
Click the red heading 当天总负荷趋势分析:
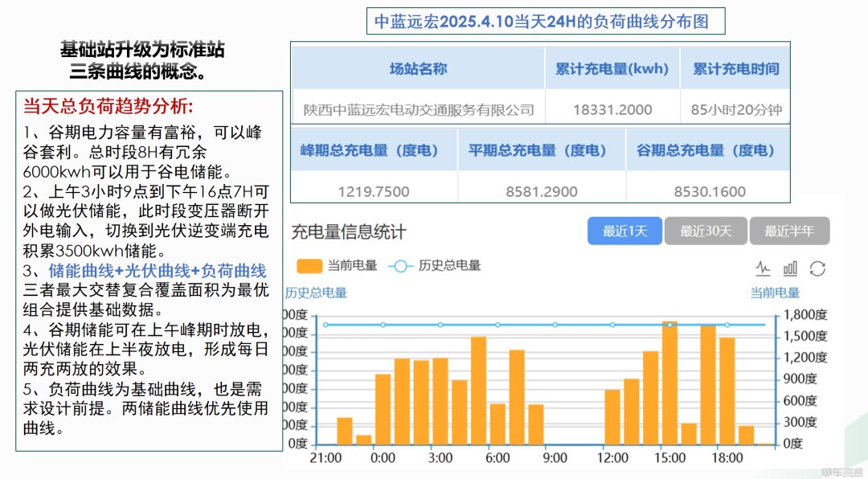(x=108, y=106)
